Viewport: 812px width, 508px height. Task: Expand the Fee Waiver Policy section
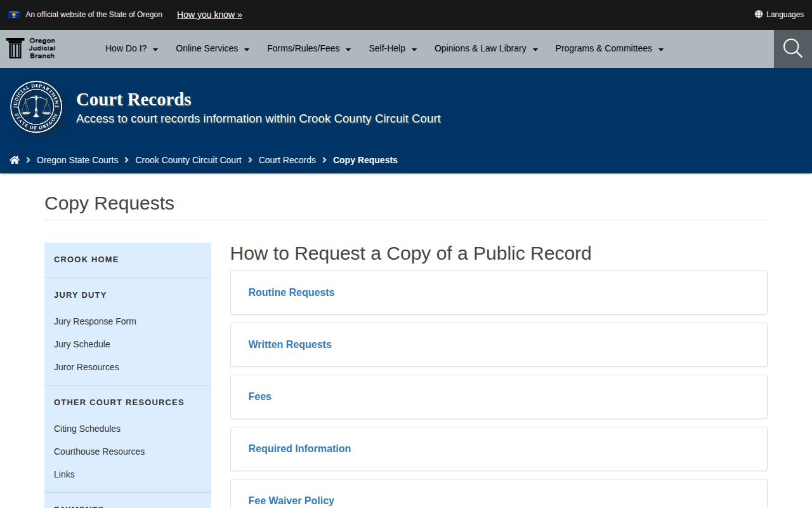point(499,494)
